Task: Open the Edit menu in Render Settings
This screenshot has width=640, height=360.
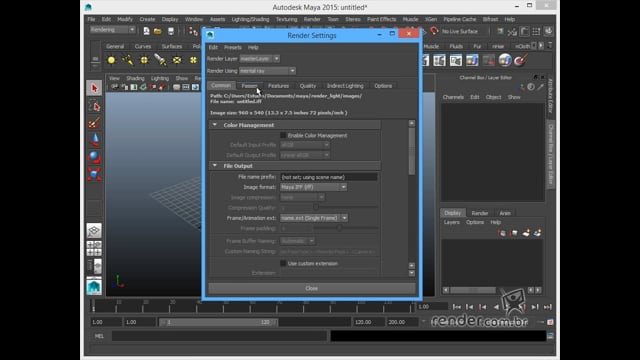Action: pos(213,47)
